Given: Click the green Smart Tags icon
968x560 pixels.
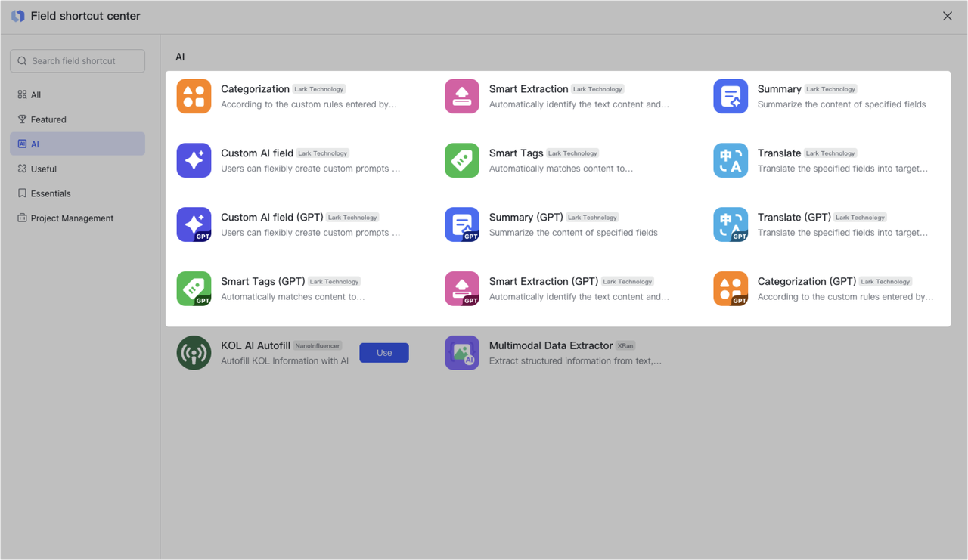Looking at the screenshot, I should (462, 160).
